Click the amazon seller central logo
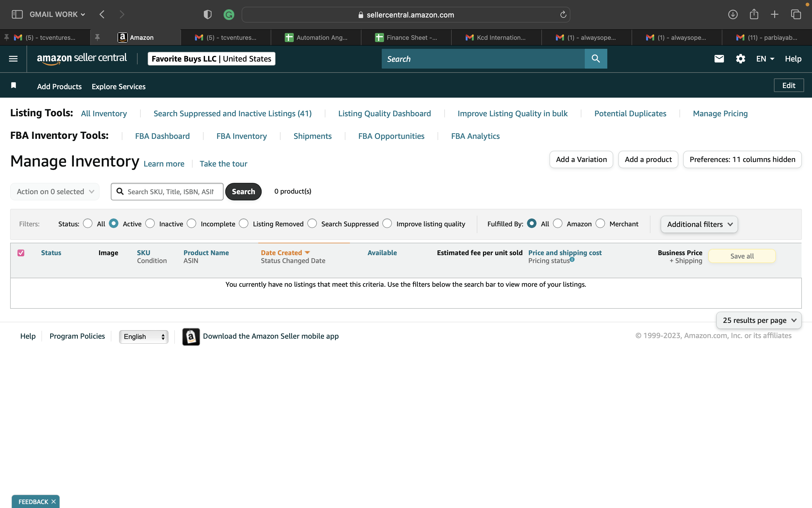 (x=82, y=58)
